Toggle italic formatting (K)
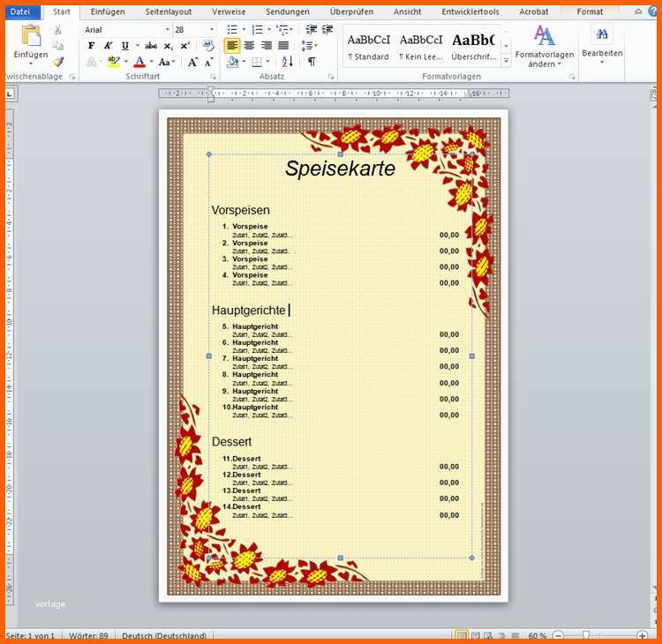This screenshot has height=644, width=662. pos(108,46)
